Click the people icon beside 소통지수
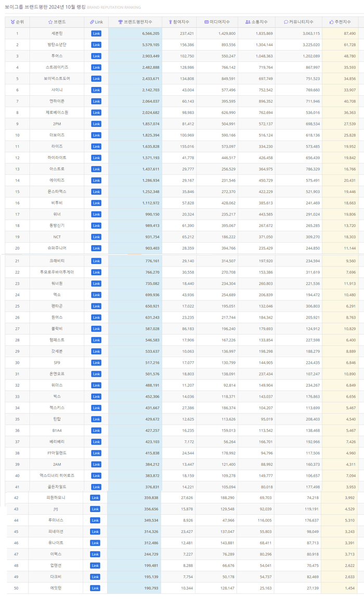The width and height of the screenshot is (364, 599). tap(248, 22)
